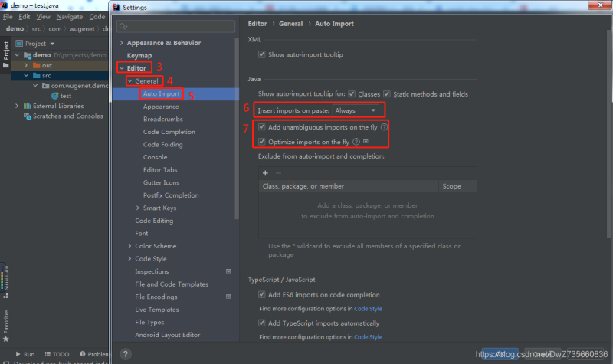The height and width of the screenshot is (364, 613).
Task: Click the Code Style link under TypeScript imports
Action: click(x=368, y=337)
